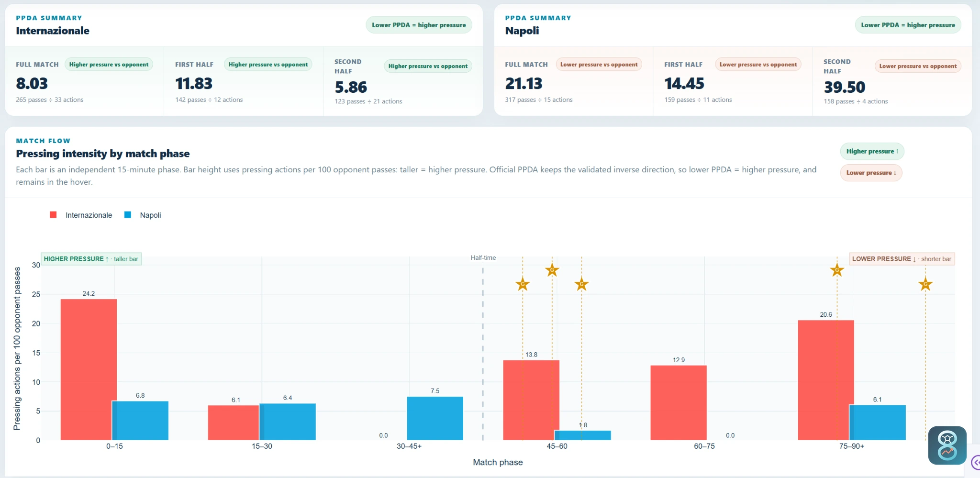
Task: Click 'Lower PPDA = higher pressure' badge on Internazionale card
Action: 419,25
